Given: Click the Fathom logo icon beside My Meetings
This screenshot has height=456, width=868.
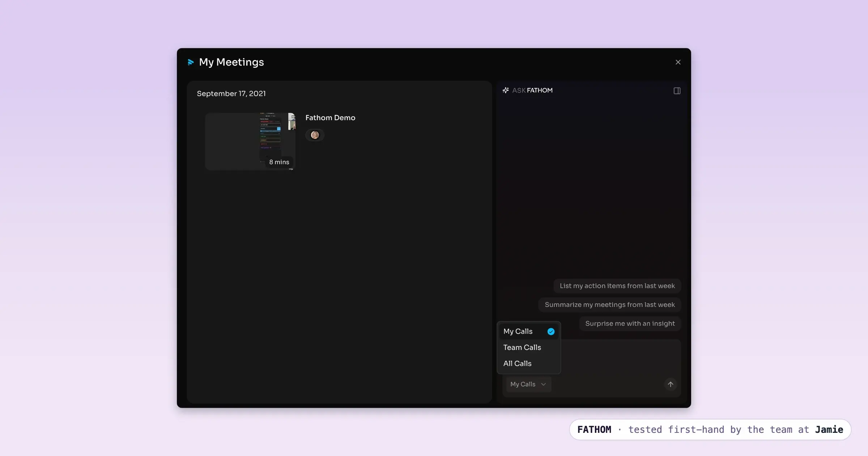Looking at the screenshot, I should 191,62.
